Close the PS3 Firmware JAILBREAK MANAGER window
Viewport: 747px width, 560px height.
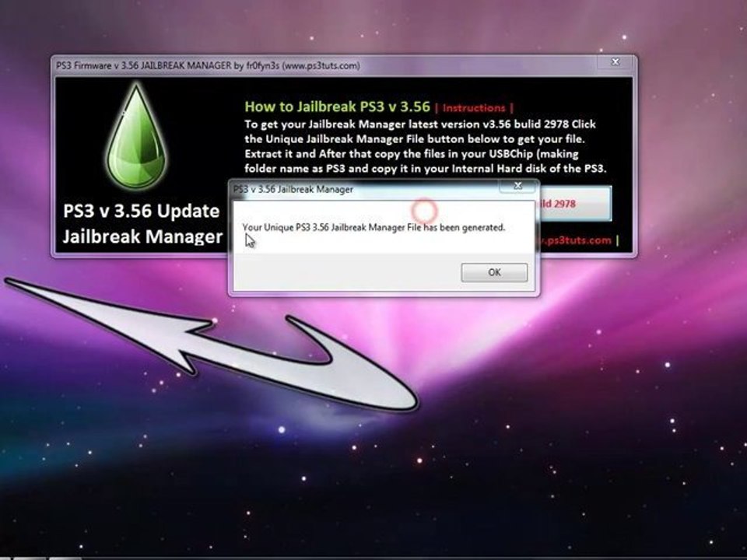tap(615, 62)
